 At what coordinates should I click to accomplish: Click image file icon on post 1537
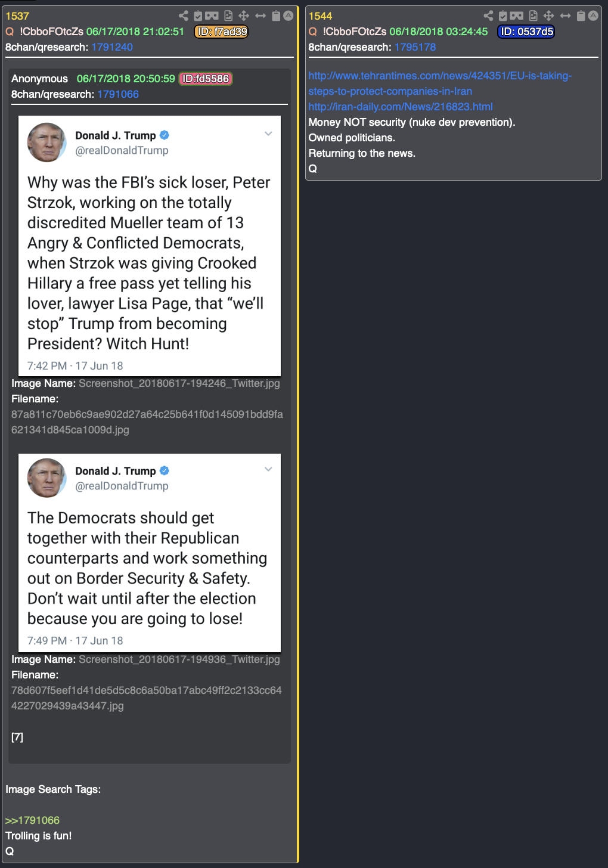point(228,16)
